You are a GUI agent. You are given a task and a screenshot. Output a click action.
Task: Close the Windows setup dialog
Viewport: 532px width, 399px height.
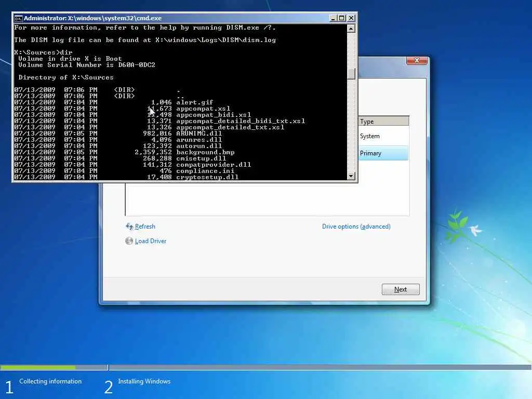click(x=417, y=60)
